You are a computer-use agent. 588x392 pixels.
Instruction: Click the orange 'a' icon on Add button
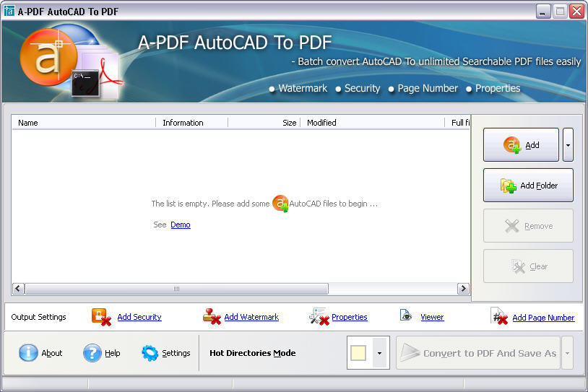(512, 145)
